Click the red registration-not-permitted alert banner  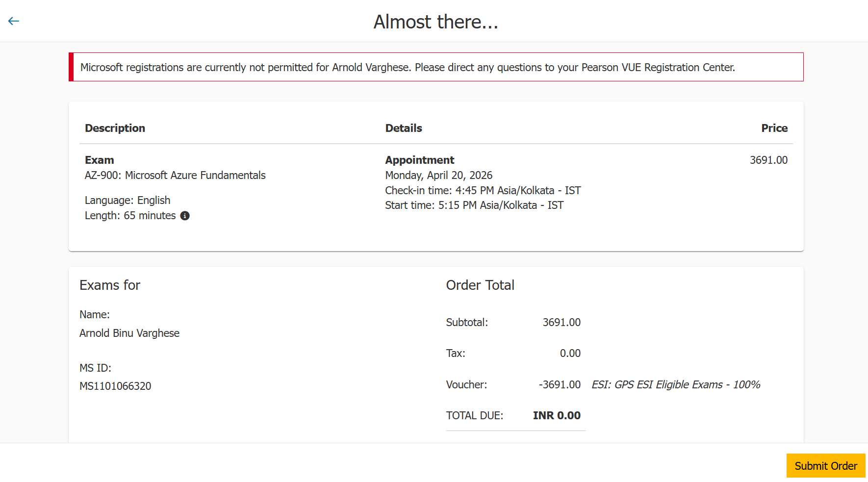(x=436, y=67)
